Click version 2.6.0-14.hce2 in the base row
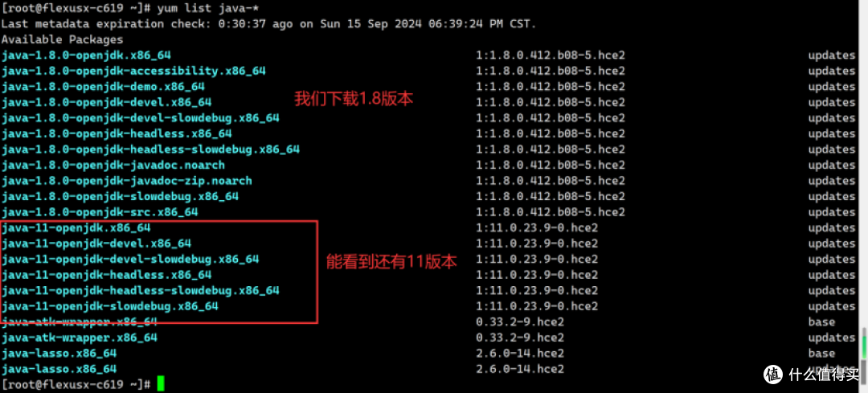The image size is (868, 393). (520, 353)
